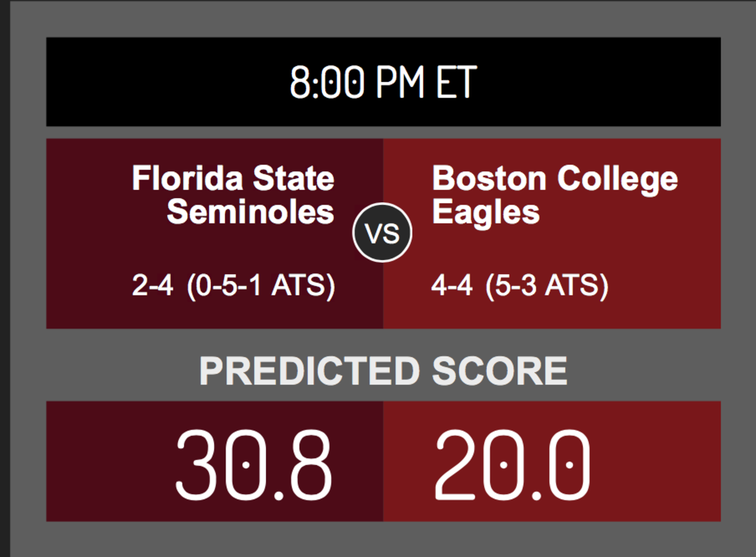Select the 20.0 predicted score
Viewport: 756px width, 557px height.
(x=512, y=463)
